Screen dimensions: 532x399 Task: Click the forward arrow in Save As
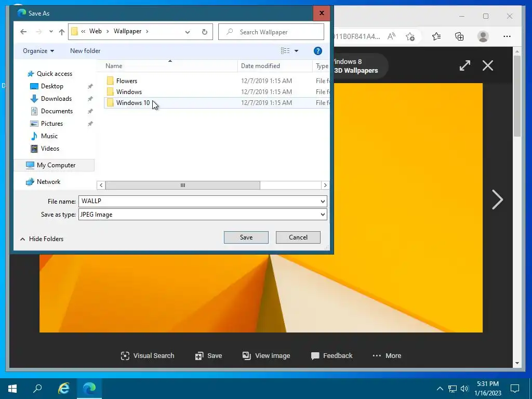38,32
